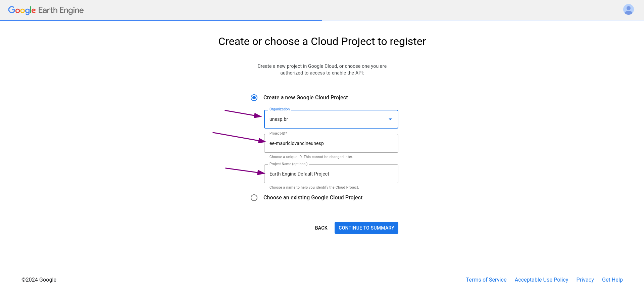Viewport: 644px width, 293px height.
Task: Click the blue registration progress bar
Action: pos(161,20)
